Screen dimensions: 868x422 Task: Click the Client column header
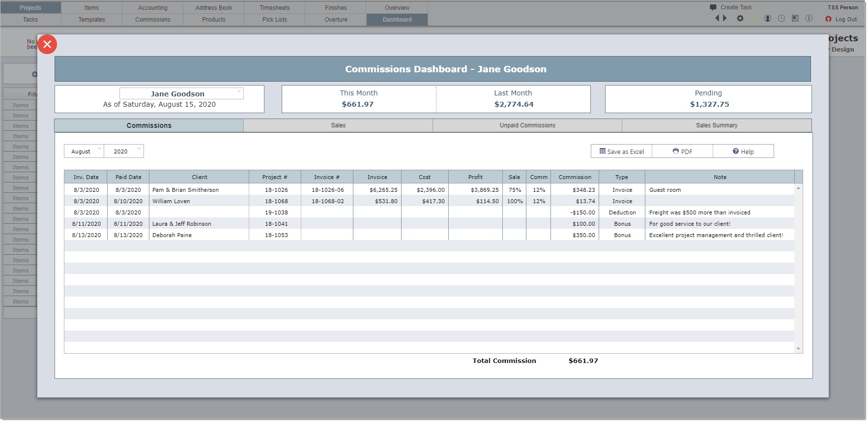point(199,177)
